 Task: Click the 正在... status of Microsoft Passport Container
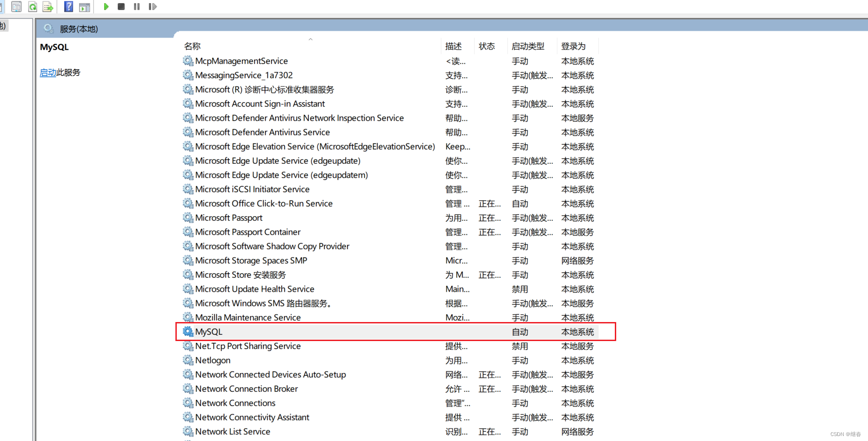(x=490, y=232)
